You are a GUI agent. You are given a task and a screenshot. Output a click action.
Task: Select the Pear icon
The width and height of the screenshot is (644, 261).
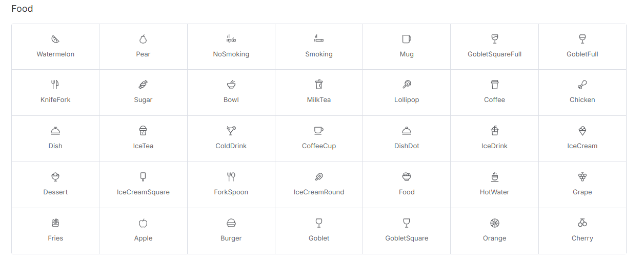point(143,39)
